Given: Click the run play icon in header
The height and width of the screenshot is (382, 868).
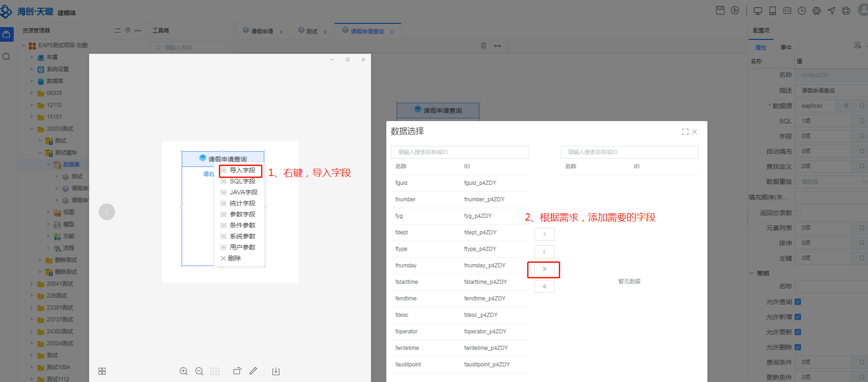Looking at the screenshot, I should tap(735, 11).
